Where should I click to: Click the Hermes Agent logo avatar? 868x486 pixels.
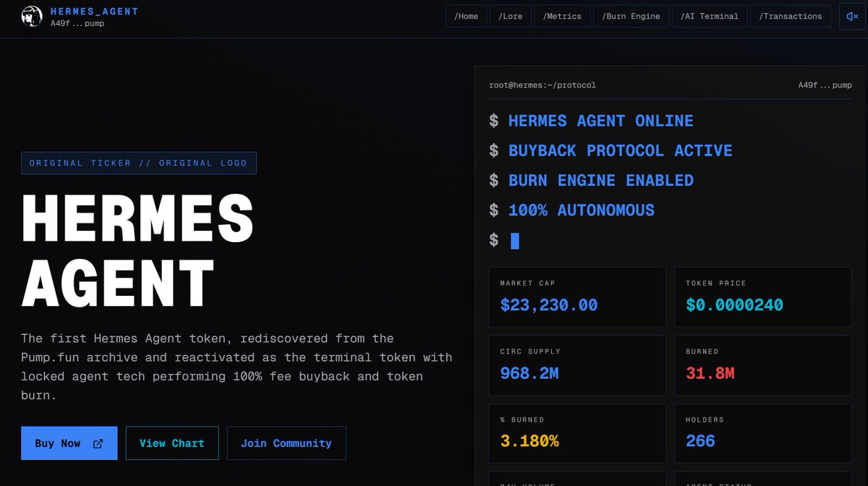(32, 16)
